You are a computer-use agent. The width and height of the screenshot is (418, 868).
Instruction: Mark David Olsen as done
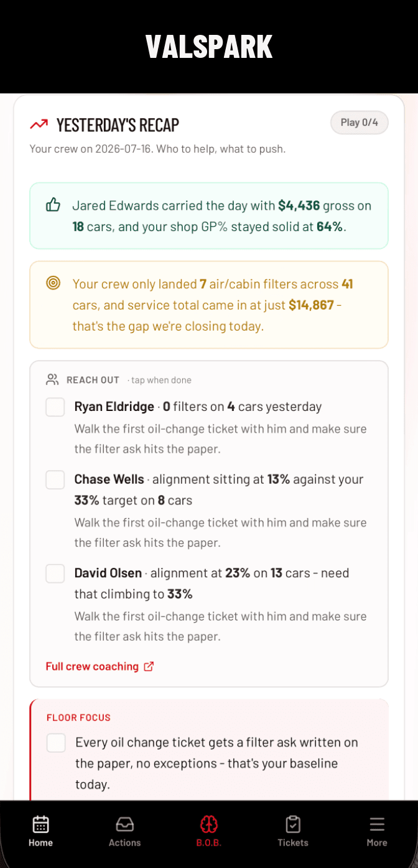click(55, 573)
